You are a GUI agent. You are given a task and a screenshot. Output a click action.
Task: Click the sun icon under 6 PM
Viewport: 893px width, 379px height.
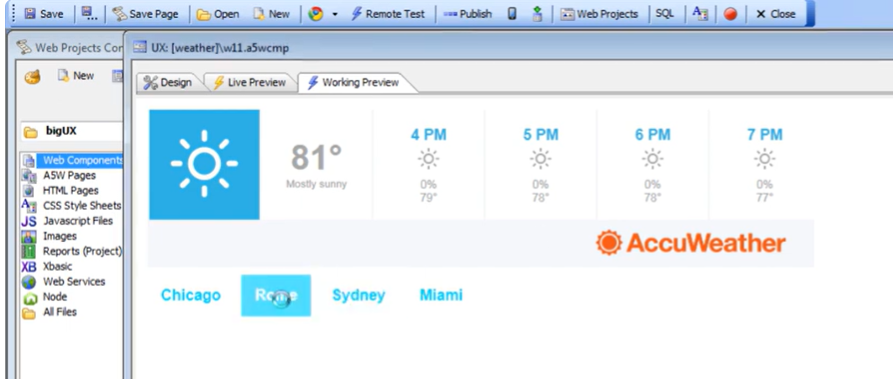click(x=652, y=159)
